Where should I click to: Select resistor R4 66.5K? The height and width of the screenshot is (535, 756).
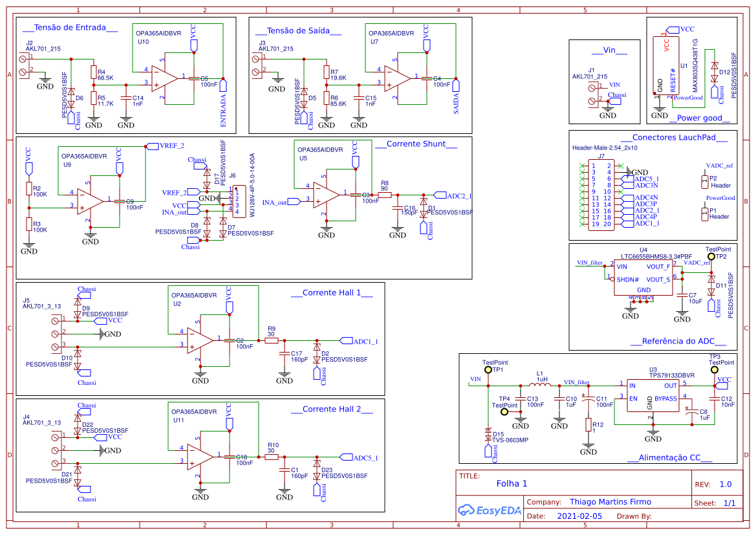coord(93,72)
